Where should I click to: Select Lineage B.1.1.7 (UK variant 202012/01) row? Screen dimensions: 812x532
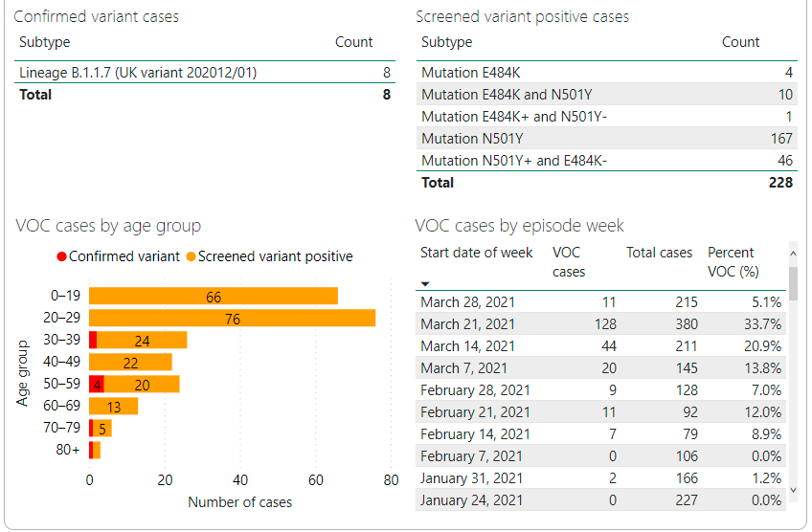click(x=205, y=73)
